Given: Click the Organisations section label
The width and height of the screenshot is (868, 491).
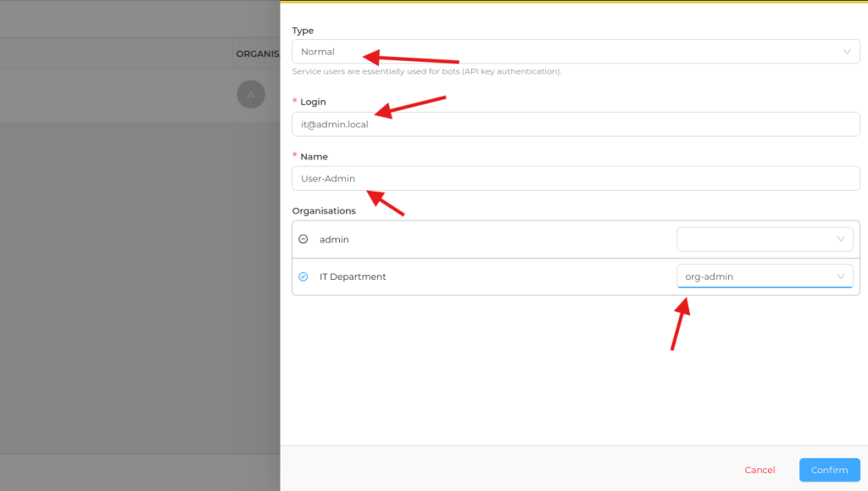Looking at the screenshot, I should tap(324, 210).
